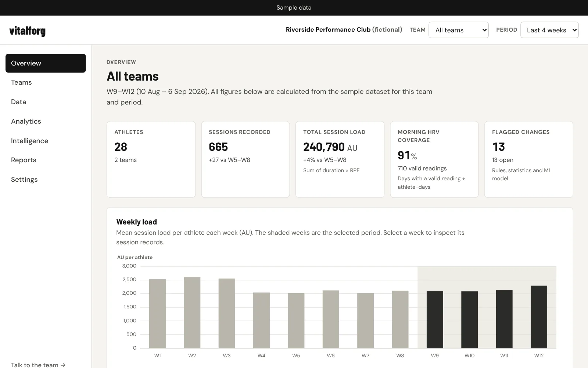Screen dimensions: 588x368
Task: Select the W3 bar in Weekly load
Action: click(227, 313)
